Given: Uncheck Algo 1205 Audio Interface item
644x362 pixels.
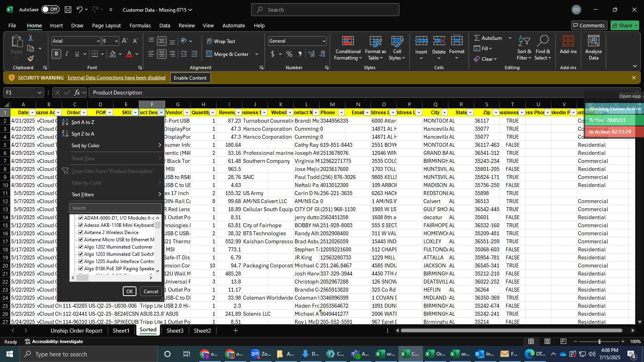Looking at the screenshot, I should 80,261.
